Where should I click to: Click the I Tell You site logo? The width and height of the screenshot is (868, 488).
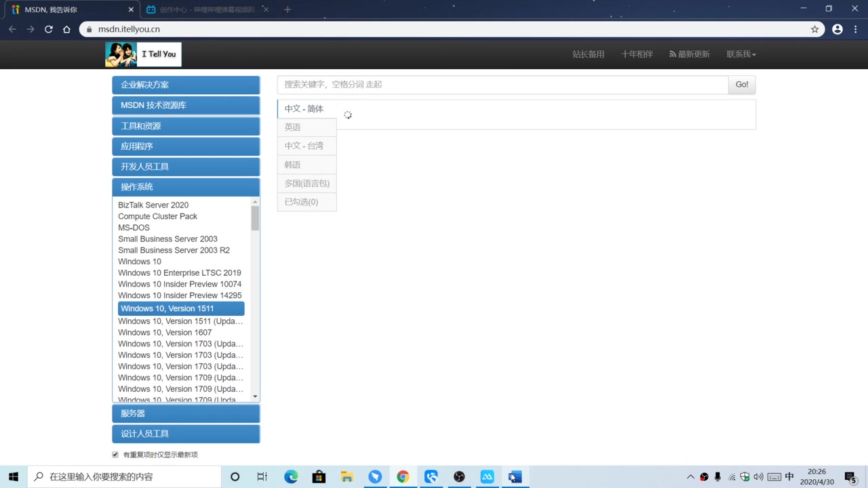(143, 54)
